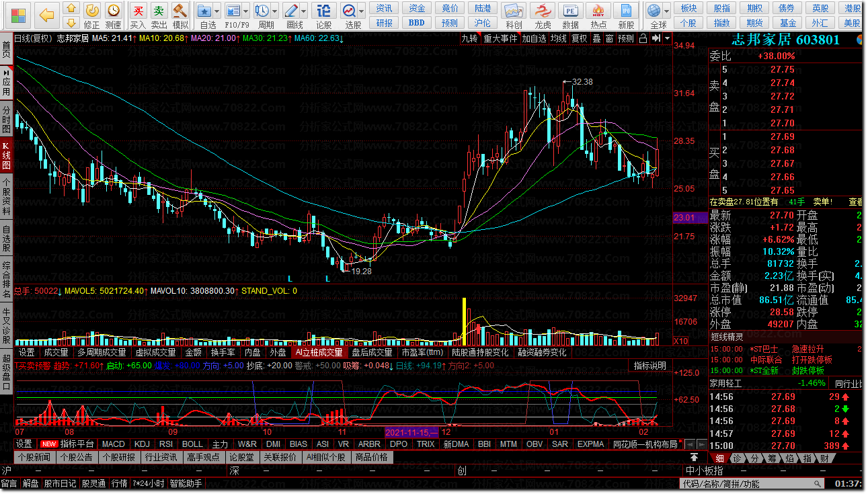
Task: Click the BBD toolbar button
Action: pos(417,22)
